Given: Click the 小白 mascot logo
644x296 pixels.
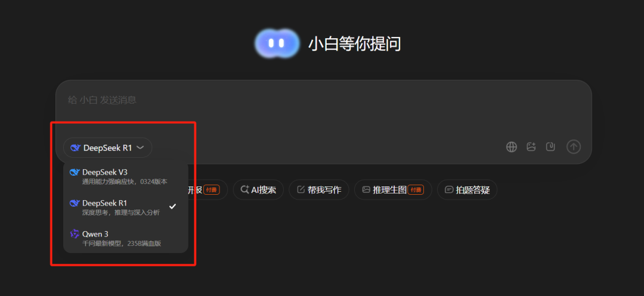Looking at the screenshot, I should pyautogui.click(x=277, y=43).
